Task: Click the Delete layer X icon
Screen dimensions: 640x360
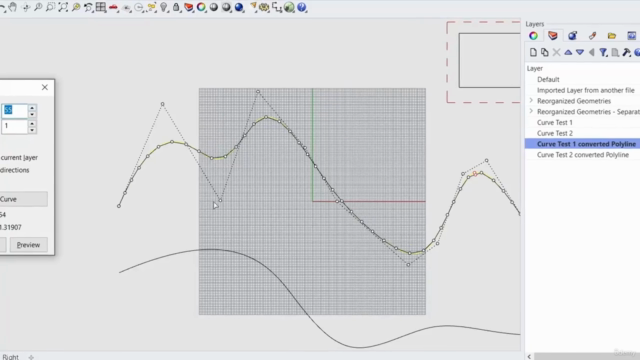Action: point(556,52)
